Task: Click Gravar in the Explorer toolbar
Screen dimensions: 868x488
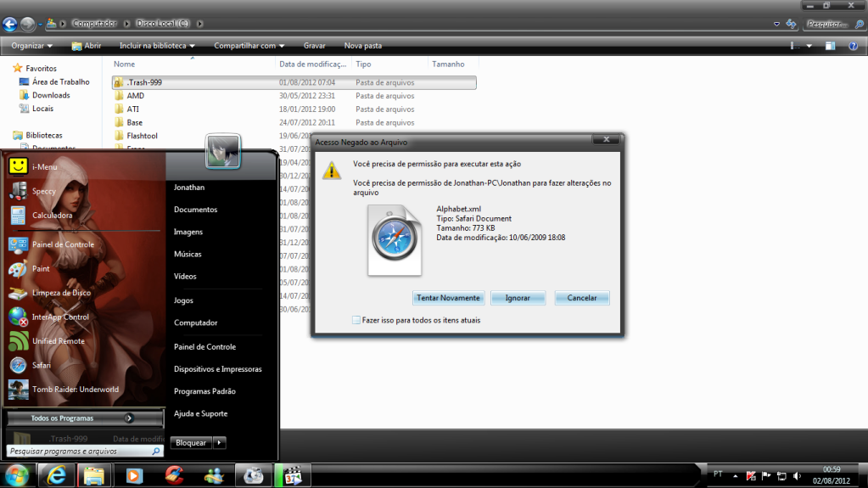Action: pyautogui.click(x=315, y=46)
